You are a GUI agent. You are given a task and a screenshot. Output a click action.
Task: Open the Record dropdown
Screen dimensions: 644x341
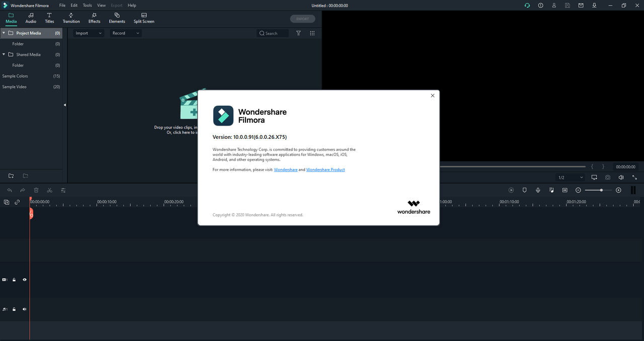(126, 33)
